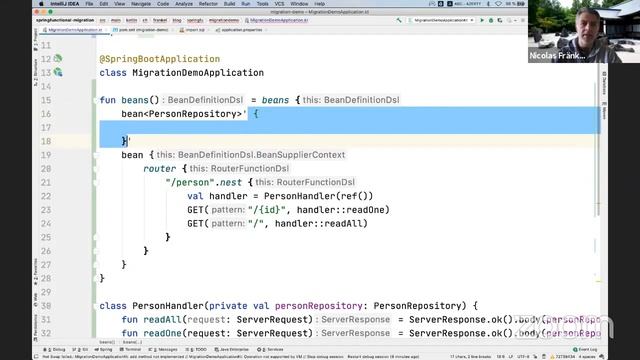The width and height of the screenshot is (640, 360).
Task: Collapse the bean block fold marker at line 19
Action: coord(96,155)
